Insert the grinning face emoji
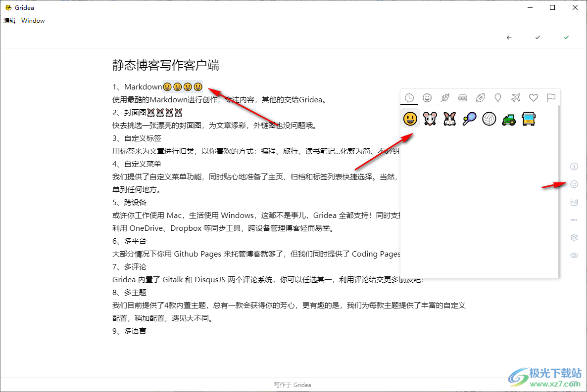This screenshot has width=587, height=392. click(410, 119)
